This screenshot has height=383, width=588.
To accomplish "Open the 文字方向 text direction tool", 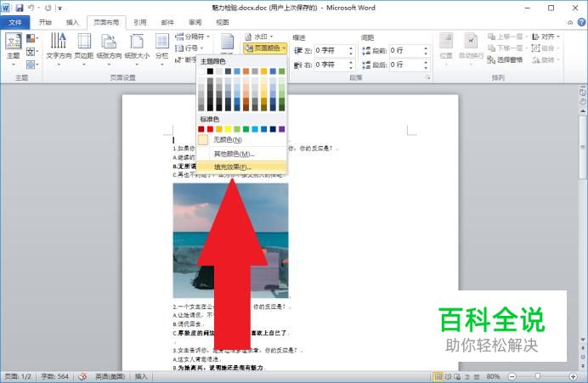I will [59, 48].
